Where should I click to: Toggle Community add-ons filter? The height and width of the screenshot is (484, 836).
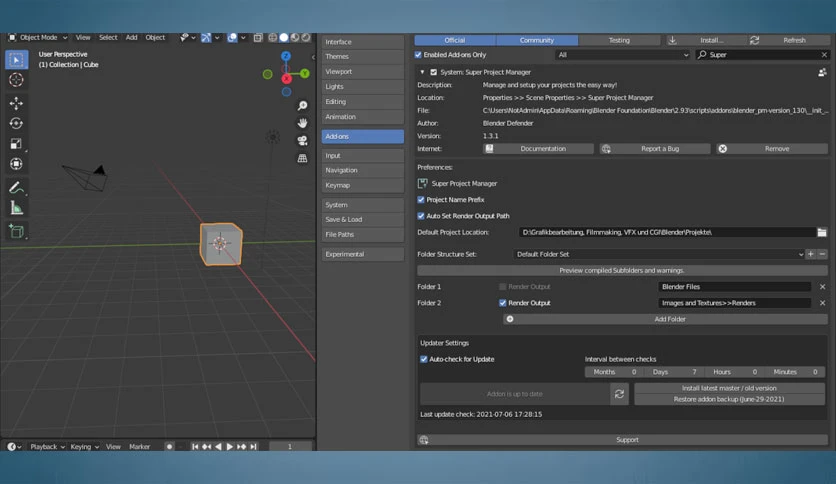(x=537, y=41)
